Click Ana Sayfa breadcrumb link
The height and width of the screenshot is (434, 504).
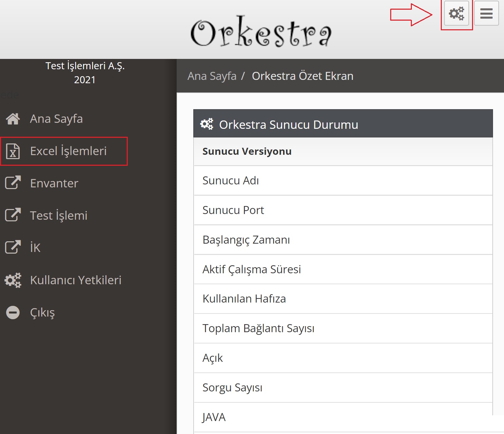[212, 76]
